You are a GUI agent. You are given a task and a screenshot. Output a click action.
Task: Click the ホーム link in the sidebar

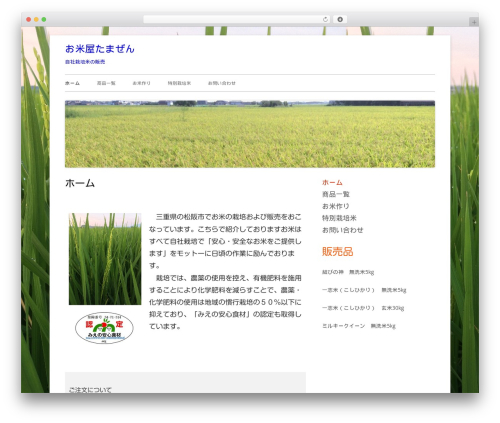(x=332, y=182)
